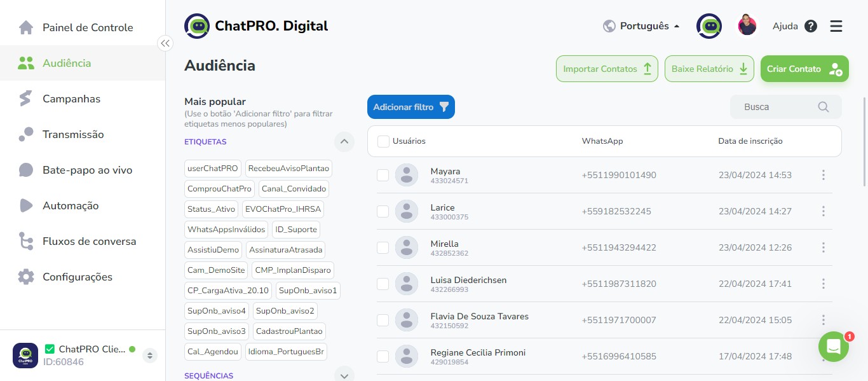Select the RecebeuAvisoPlantao tag

point(288,169)
